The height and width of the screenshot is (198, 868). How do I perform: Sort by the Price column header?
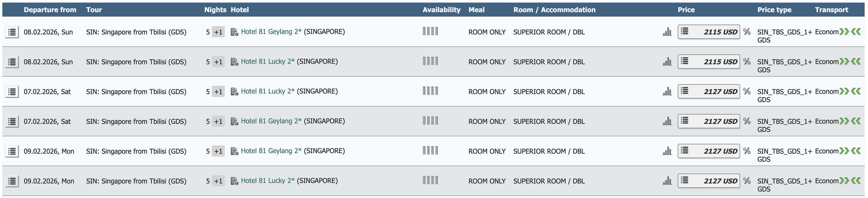click(686, 10)
